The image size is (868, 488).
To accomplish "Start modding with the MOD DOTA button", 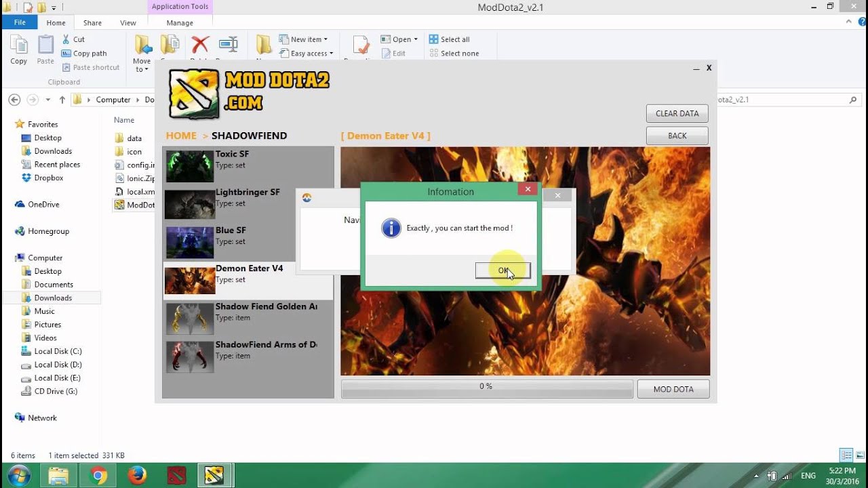I will (x=673, y=389).
